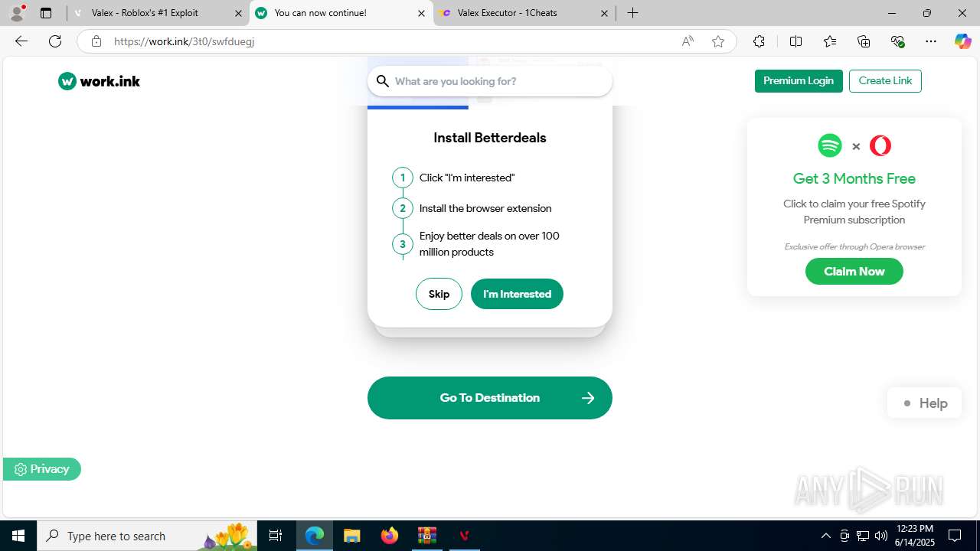980x551 pixels.
Task: Open Microsoft Edge taskbar icon
Action: 315,536
